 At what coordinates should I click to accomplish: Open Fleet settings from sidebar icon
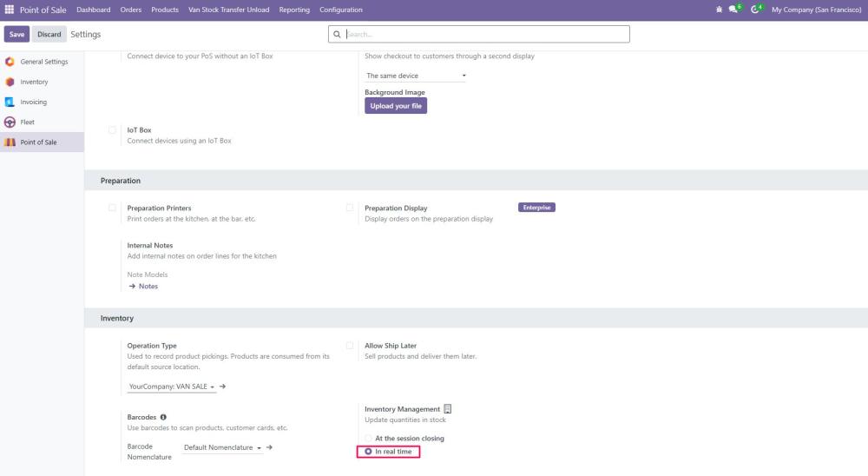point(10,122)
